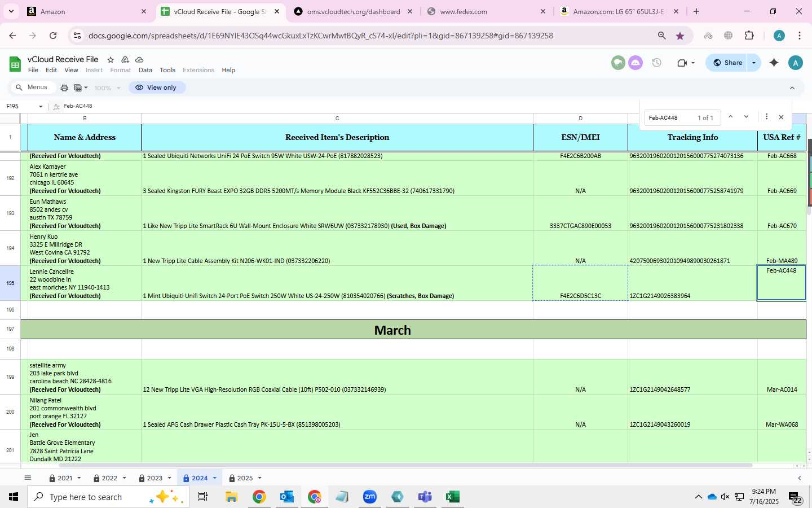Start a Meet call with the camera icon

coord(682,63)
